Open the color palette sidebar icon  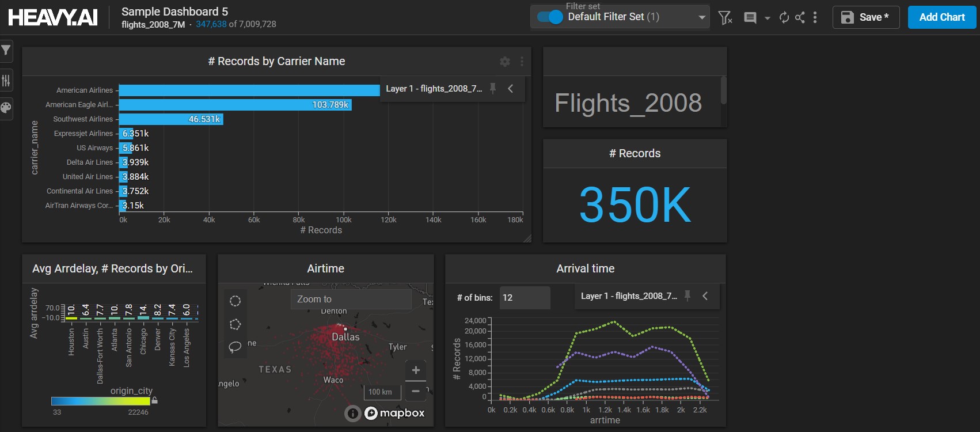[6, 108]
